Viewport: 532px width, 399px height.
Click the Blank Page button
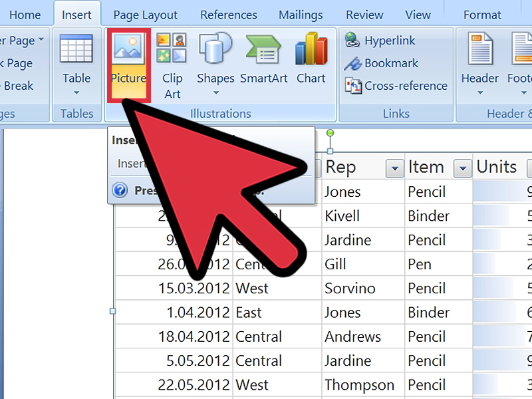[16, 63]
